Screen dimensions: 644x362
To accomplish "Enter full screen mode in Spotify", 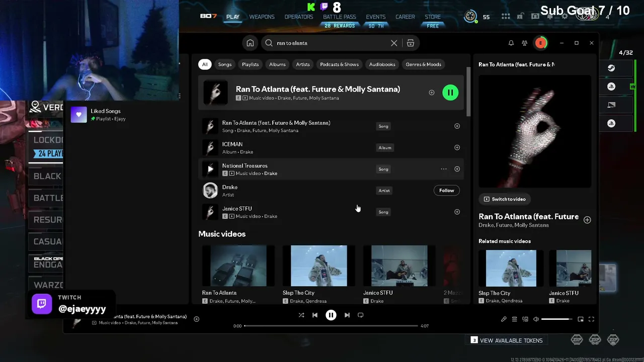I will click(x=591, y=319).
